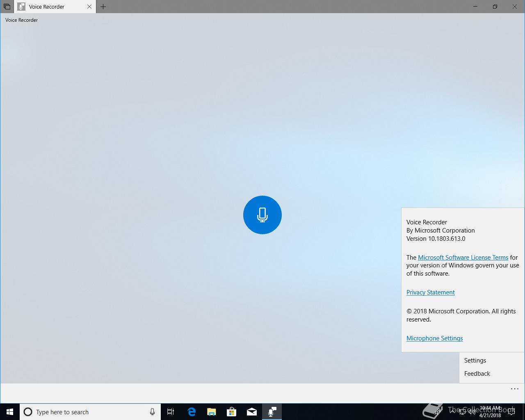Click the Type here to search box

coord(90,412)
